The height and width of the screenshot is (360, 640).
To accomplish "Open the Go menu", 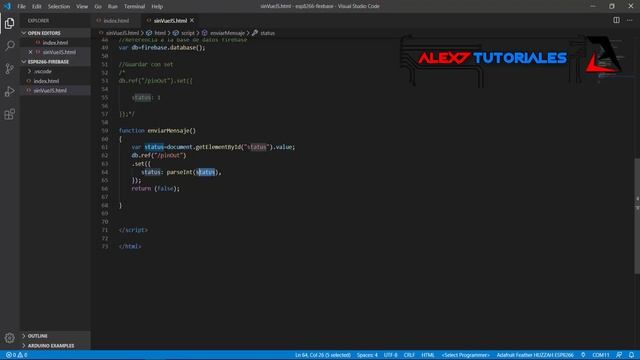I will click(98, 7).
